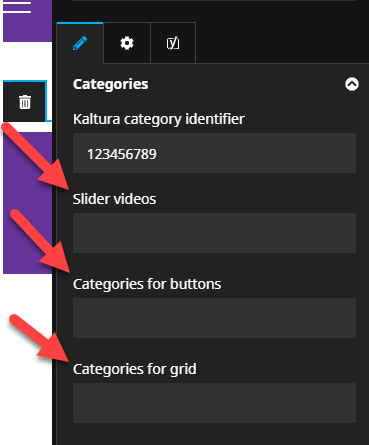Activate the Categories for grid input box

(214, 403)
